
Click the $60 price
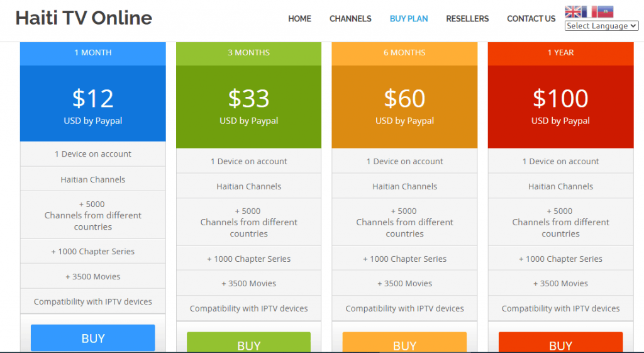coord(404,99)
